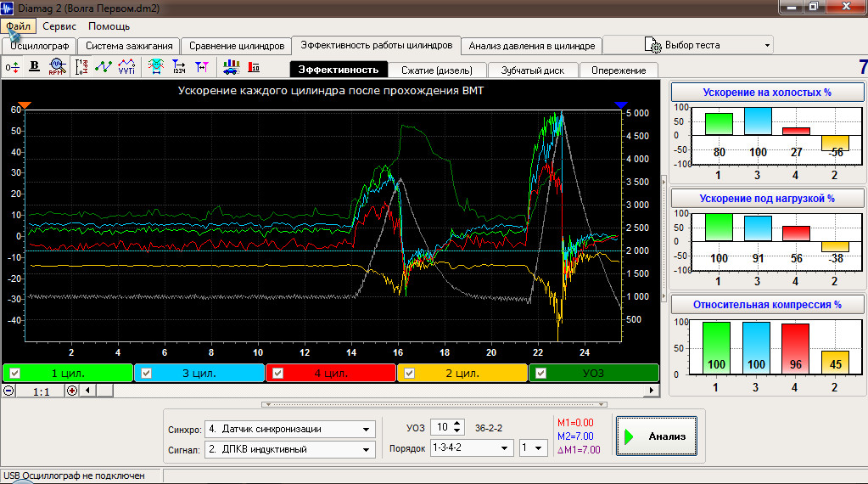Toggle the 1 цил. checkbox
This screenshot has height=484, width=868.
click(15, 374)
